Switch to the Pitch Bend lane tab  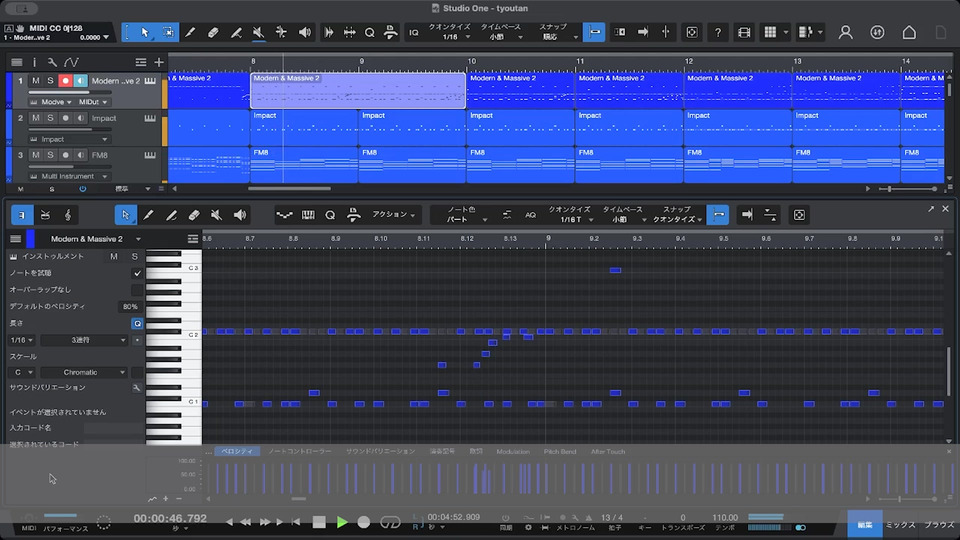[560, 452]
